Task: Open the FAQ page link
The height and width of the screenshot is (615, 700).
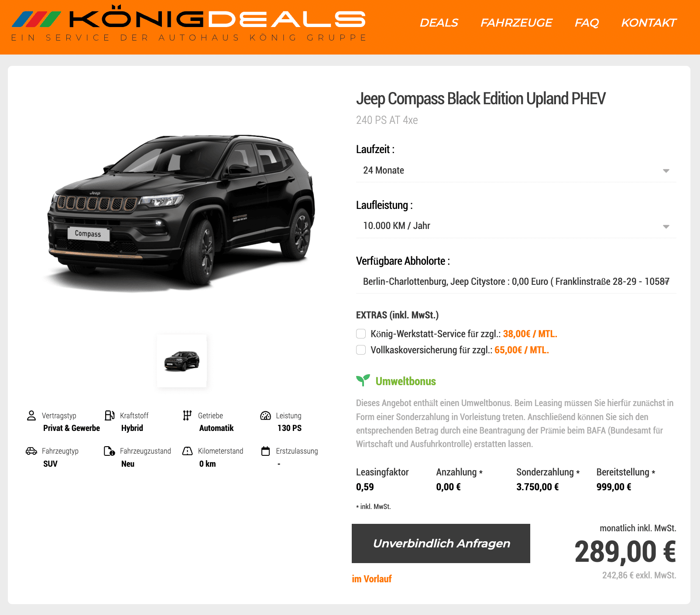Action: tap(587, 23)
